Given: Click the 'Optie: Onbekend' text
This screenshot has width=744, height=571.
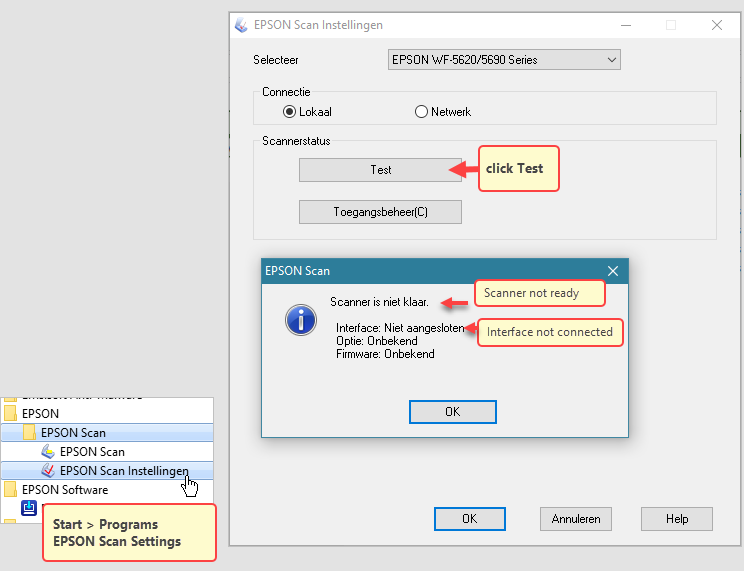Looking at the screenshot, I should click(x=377, y=341).
